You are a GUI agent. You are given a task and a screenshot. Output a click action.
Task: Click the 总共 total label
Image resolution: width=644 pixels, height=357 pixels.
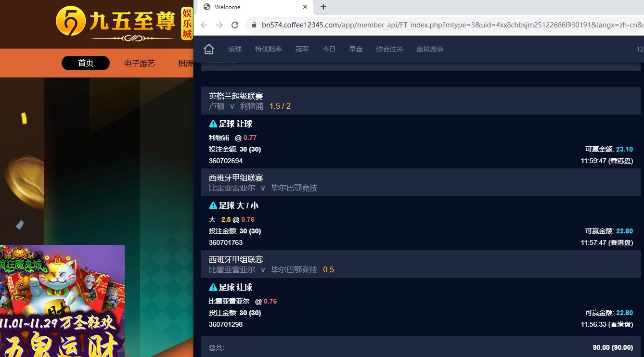pyautogui.click(x=217, y=347)
